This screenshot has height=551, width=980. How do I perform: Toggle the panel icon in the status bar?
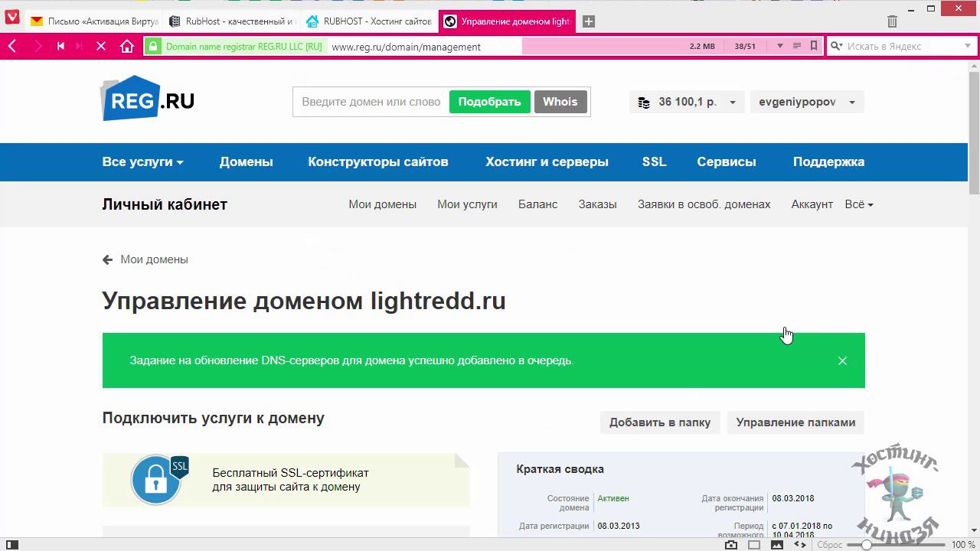pos(11,545)
